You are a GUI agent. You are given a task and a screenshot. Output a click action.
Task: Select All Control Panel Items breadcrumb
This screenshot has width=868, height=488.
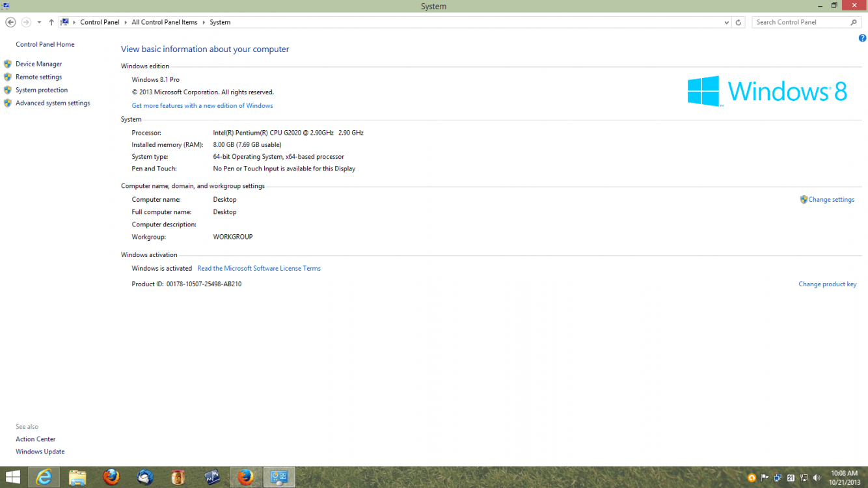[x=165, y=22]
